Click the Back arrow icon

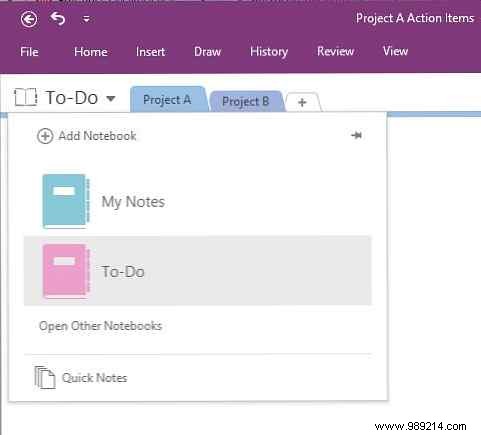coord(29,19)
